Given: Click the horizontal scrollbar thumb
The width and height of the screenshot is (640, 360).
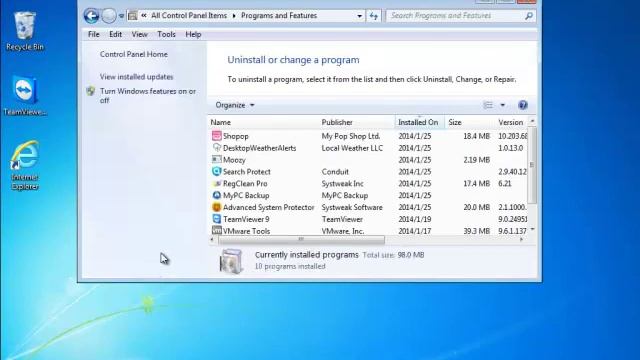Looking at the screenshot, I should [x=301, y=240].
